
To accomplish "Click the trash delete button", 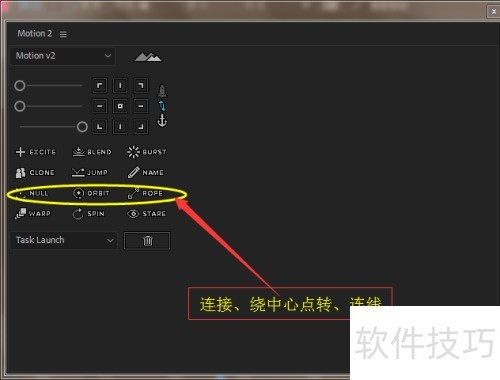I will pos(147,241).
